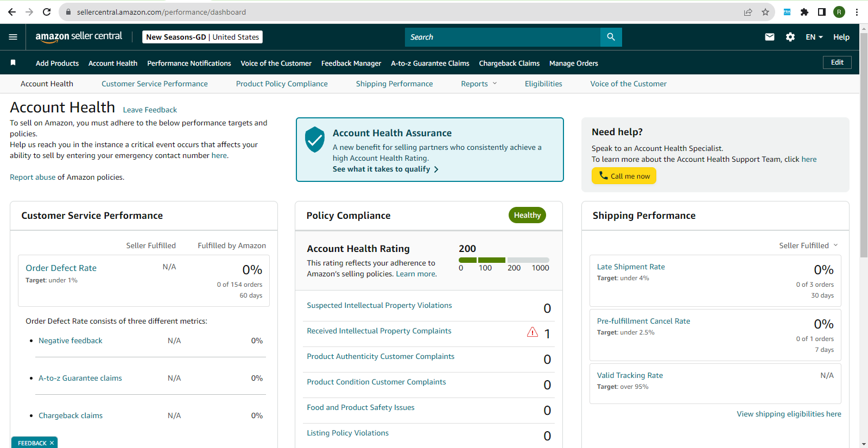Click the Healthy status badge
Viewport: 868px width, 448px height.
527,215
